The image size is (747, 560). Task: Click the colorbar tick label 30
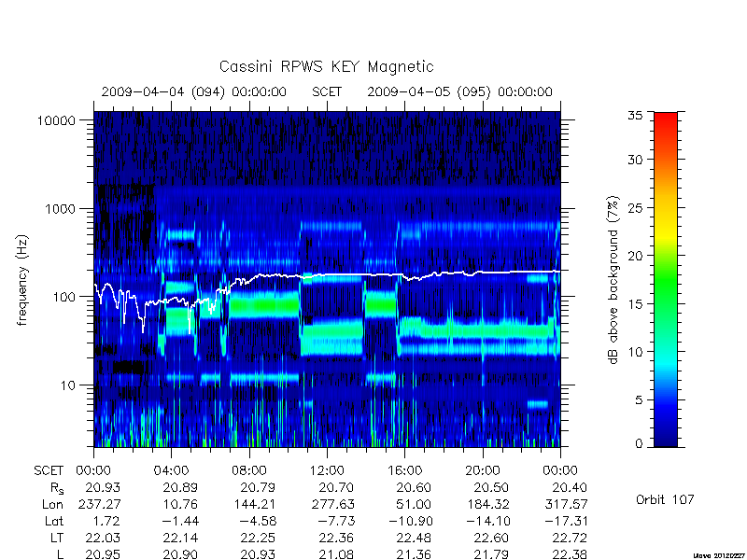(635, 160)
